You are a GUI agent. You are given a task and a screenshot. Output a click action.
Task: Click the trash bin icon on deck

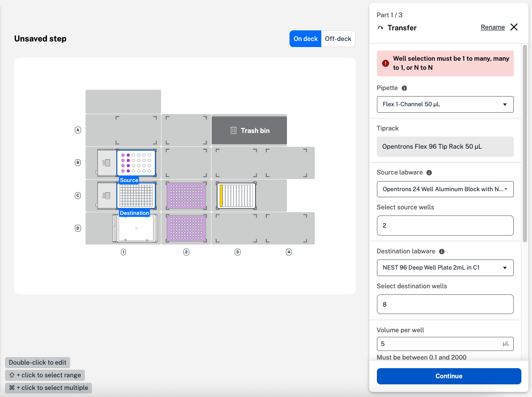point(233,130)
